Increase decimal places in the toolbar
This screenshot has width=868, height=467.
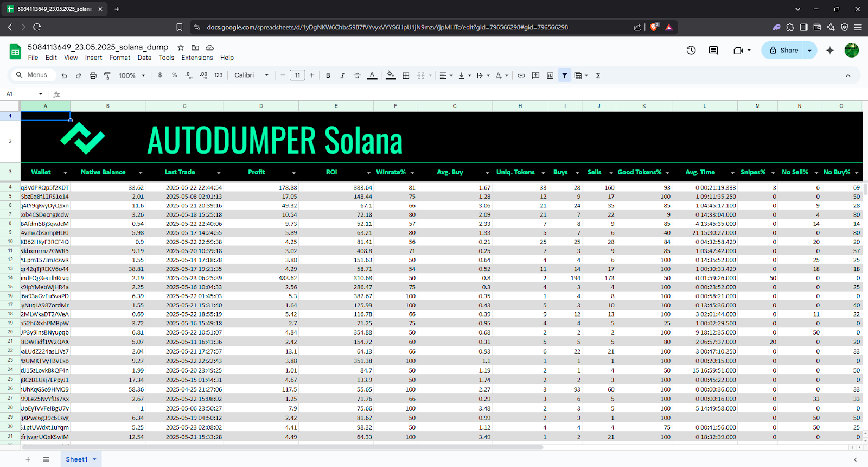203,75
